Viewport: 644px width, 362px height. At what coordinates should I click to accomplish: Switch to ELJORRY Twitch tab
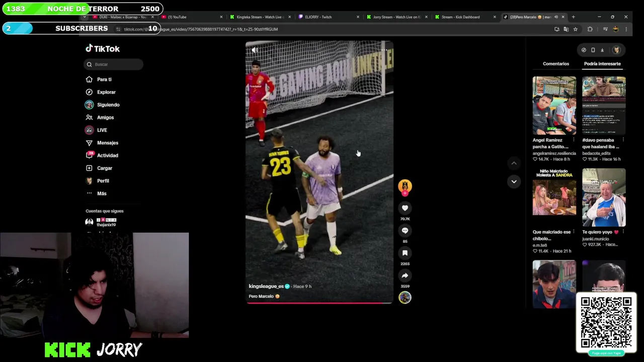click(x=329, y=17)
